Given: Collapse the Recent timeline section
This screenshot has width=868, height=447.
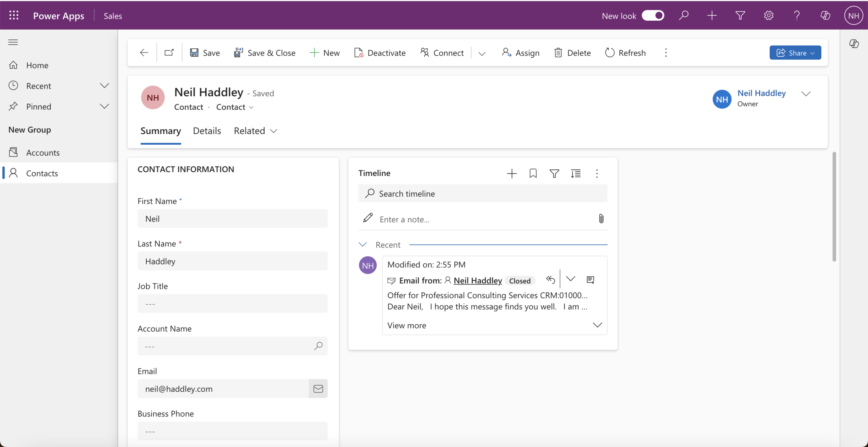Looking at the screenshot, I should [x=362, y=244].
